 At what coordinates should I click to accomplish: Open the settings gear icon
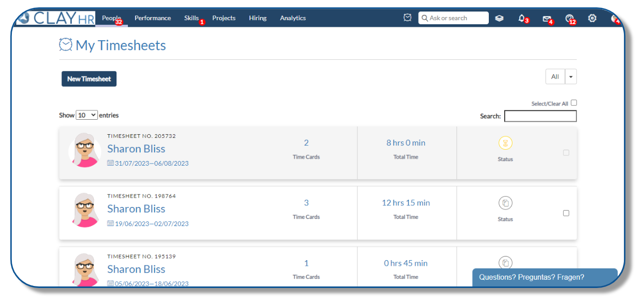click(x=592, y=18)
